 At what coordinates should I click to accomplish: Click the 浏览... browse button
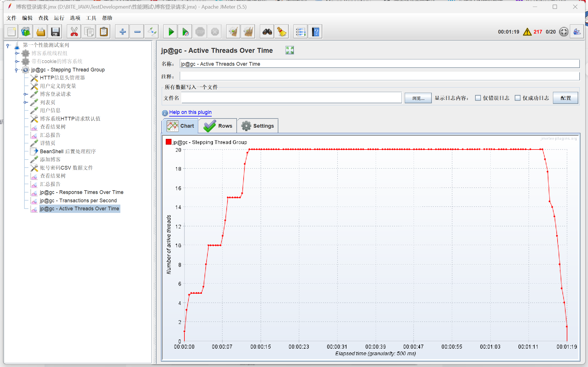click(x=418, y=98)
